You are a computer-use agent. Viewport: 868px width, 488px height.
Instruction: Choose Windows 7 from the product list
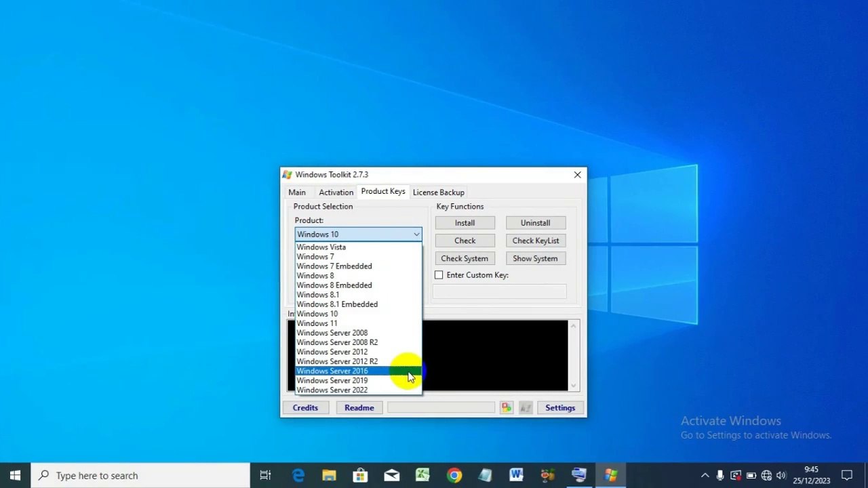(x=358, y=256)
